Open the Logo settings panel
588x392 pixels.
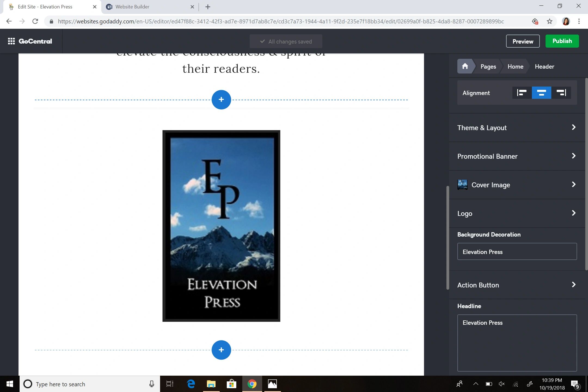[x=516, y=213]
